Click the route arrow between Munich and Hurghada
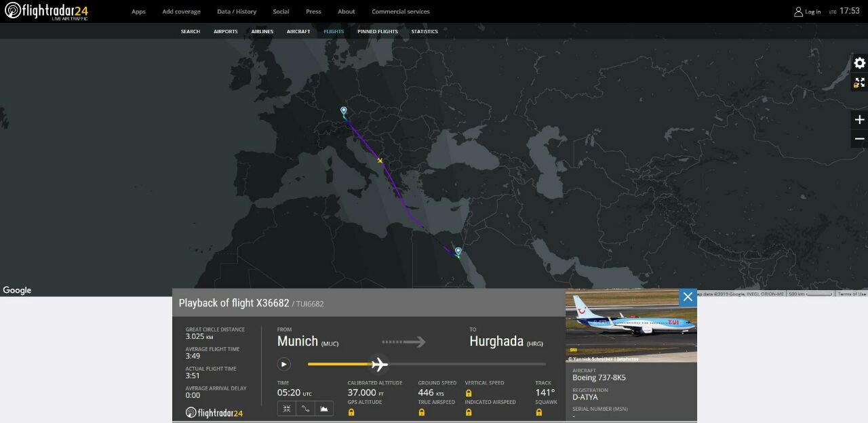 coord(403,342)
